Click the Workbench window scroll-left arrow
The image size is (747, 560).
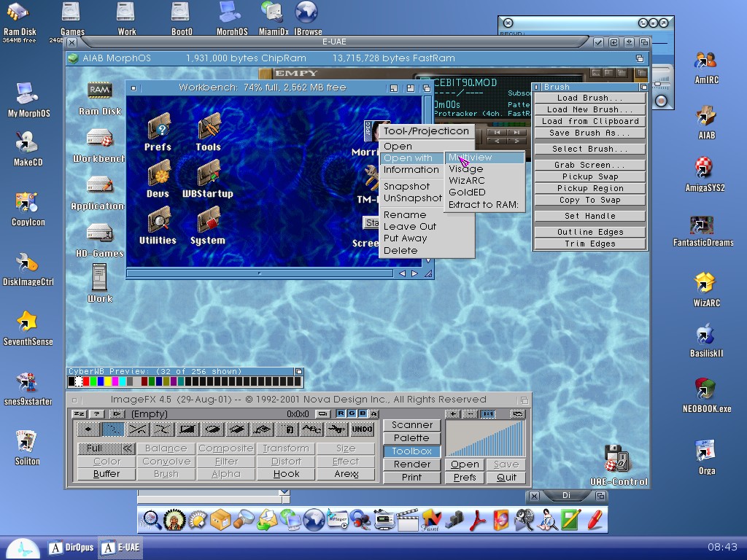tap(403, 273)
